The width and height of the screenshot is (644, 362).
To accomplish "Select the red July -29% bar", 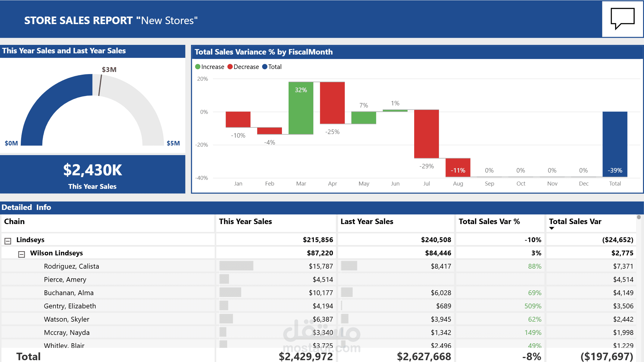I will (426, 134).
